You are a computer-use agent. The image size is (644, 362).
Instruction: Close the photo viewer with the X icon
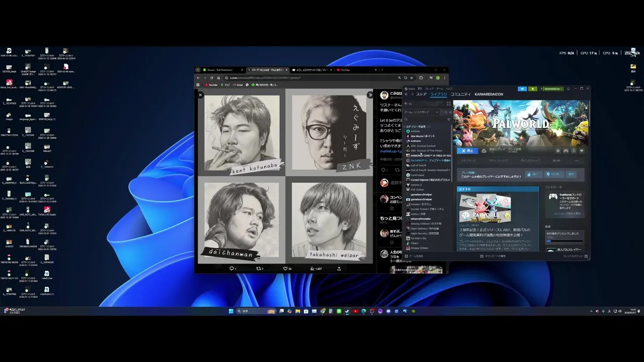click(200, 95)
